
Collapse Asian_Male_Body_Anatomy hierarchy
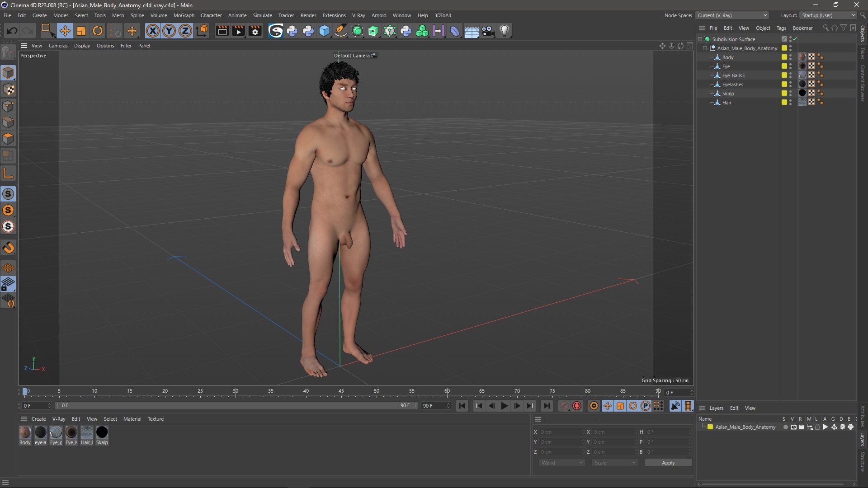point(705,48)
